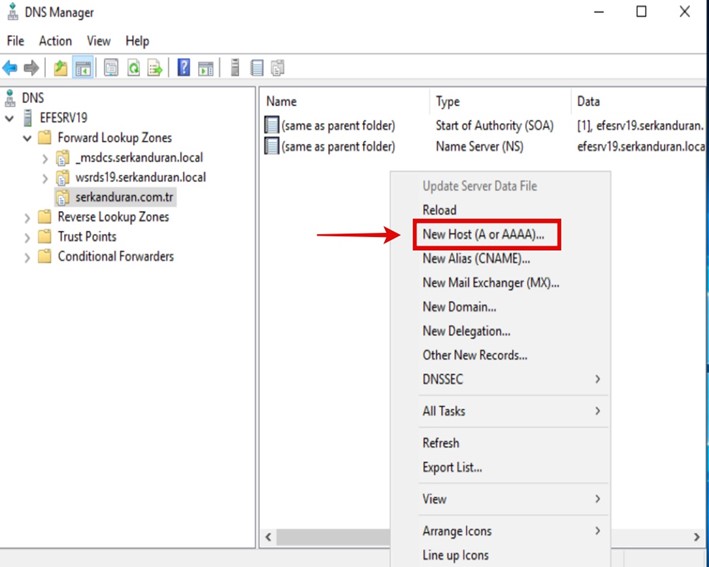Click the Conditional Forwarders folder icon
Screen dimensions: 709x567
[44, 256]
